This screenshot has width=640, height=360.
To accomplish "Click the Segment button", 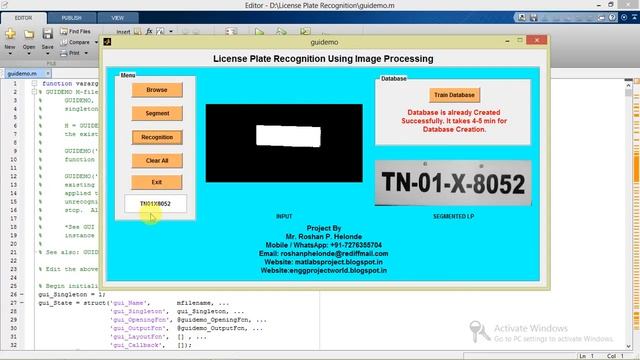I will coord(157,113).
